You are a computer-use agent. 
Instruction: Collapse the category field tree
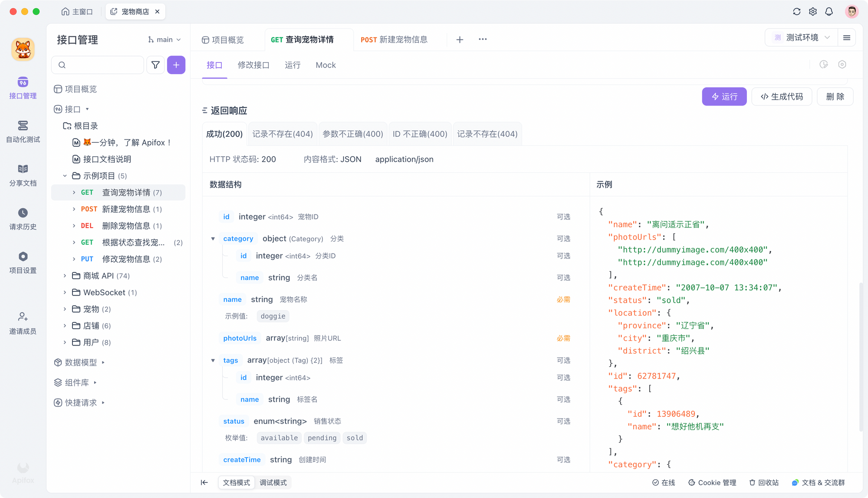pyautogui.click(x=213, y=239)
